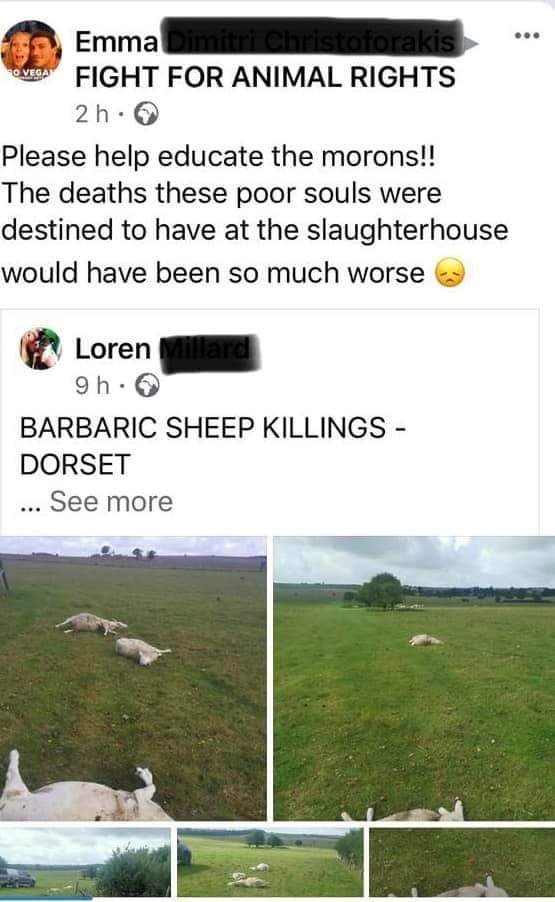
Task: Open bottom-left photo with parked vehicle
Action: pyautogui.click(x=85, y=862)
